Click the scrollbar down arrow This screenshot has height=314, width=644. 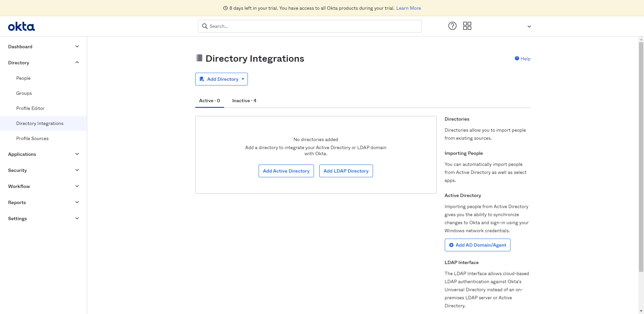641,311
